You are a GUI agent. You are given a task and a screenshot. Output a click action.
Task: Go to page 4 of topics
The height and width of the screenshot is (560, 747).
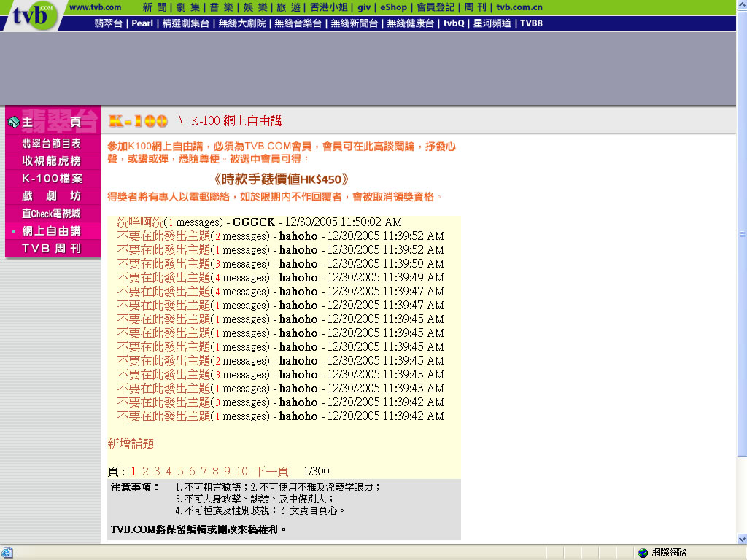[169, 472]
